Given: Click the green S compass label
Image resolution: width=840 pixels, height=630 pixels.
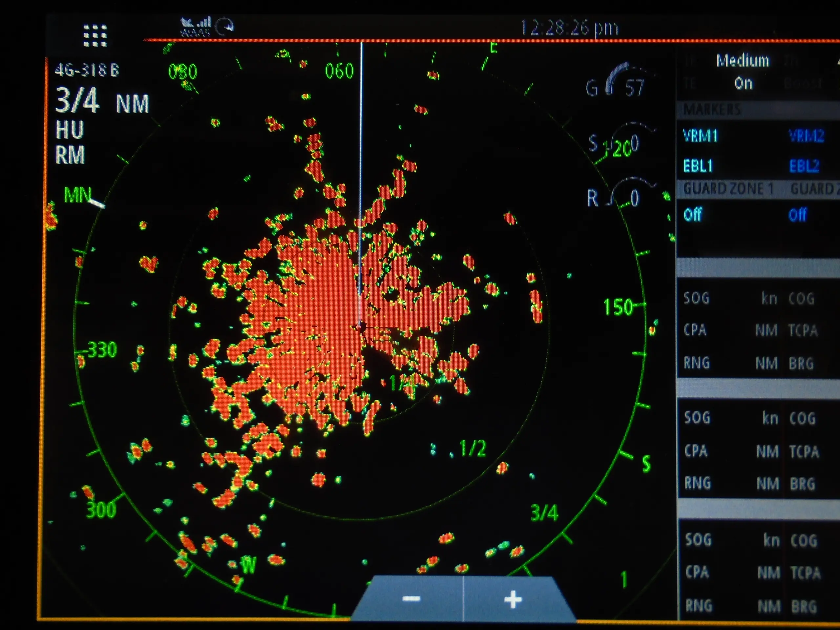Looking at the screenshot, I should [646, 464].
